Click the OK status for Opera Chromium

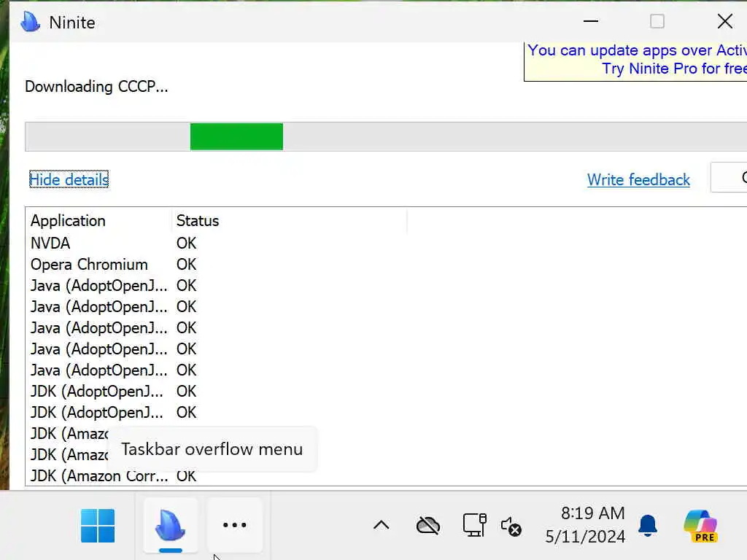tap(186, 264)
